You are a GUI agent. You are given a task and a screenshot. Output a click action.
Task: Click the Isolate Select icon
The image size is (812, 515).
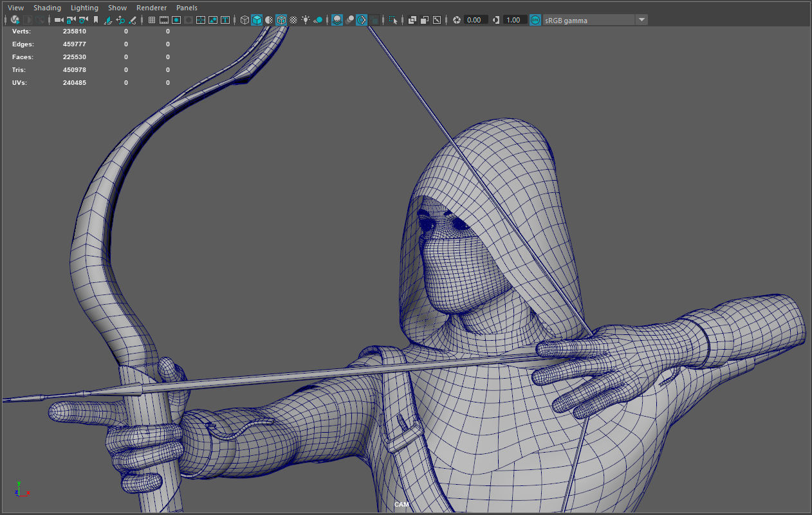coord(393,20)
